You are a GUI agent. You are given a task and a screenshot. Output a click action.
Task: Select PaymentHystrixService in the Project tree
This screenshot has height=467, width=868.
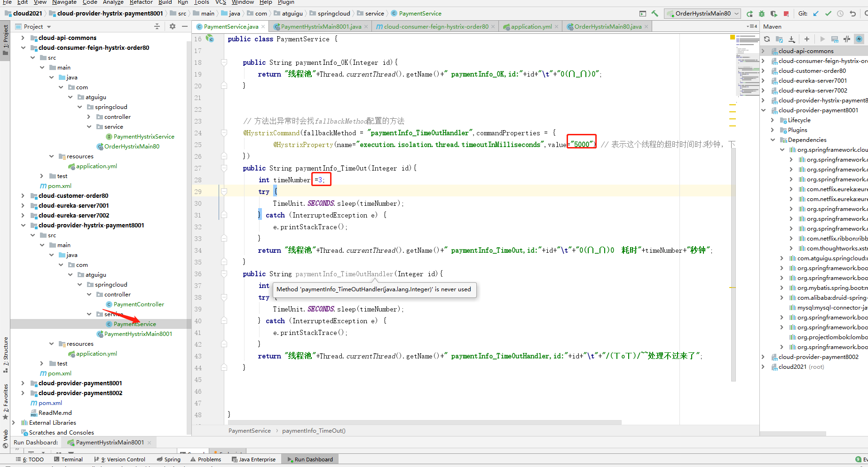point(144,137)
